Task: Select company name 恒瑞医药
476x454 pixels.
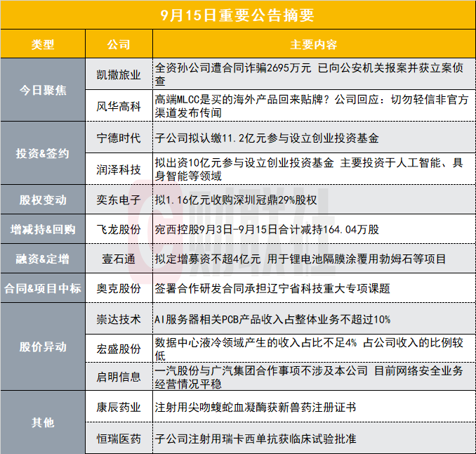Action: pos(119,439)
